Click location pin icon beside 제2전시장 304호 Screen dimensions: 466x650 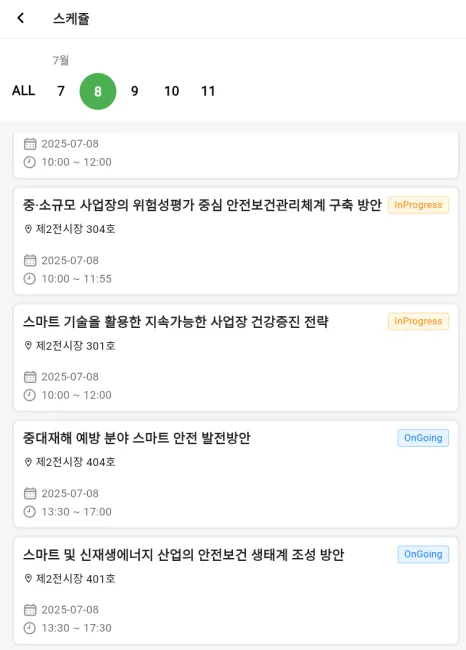pos(28,229)
